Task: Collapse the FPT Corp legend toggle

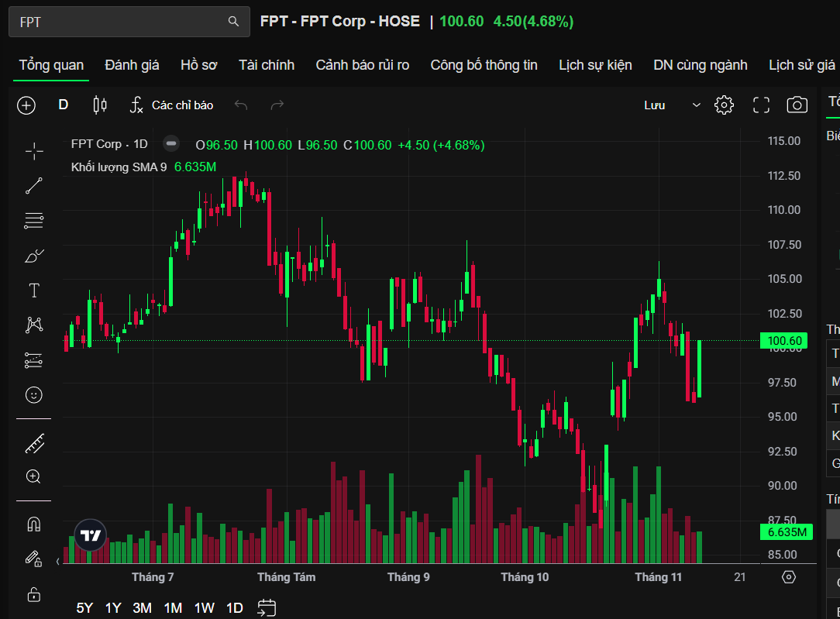Action: [x=171, y=144]
